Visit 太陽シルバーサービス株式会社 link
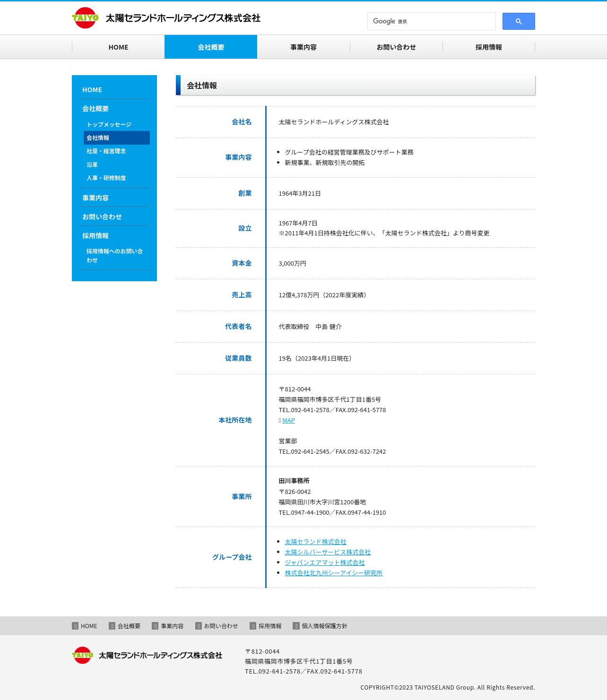 click(x=328, y=552)
